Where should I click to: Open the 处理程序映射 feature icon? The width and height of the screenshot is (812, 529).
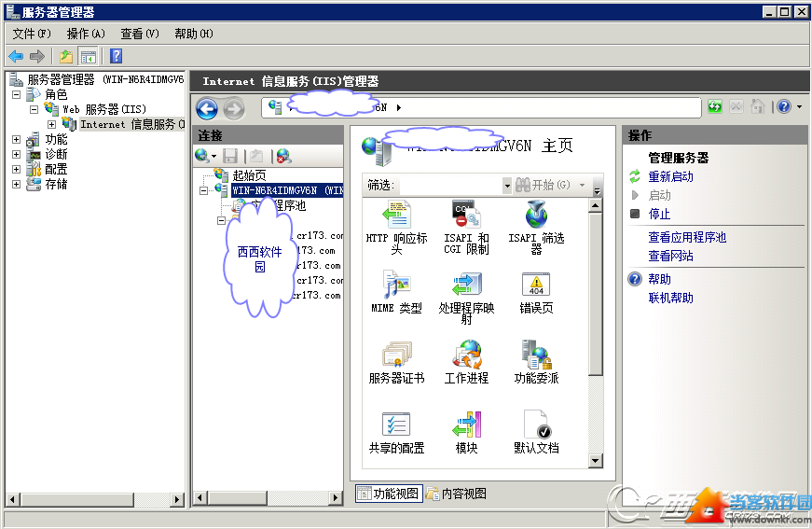pyautogui.click(x=466, y=284)
